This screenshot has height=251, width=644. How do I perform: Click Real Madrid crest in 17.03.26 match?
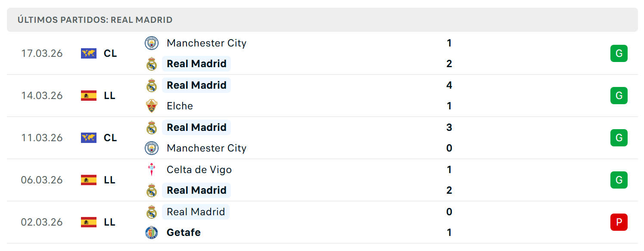pyautogui.click(x=152, y=64)
